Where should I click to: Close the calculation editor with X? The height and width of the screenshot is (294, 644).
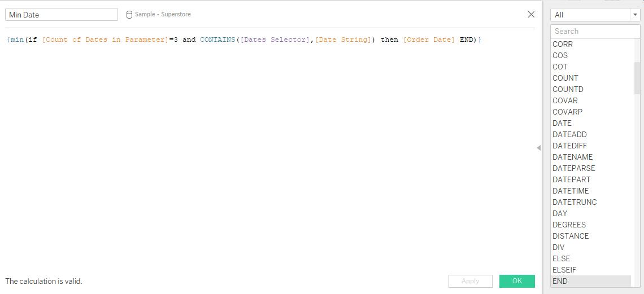coord(530,15)
